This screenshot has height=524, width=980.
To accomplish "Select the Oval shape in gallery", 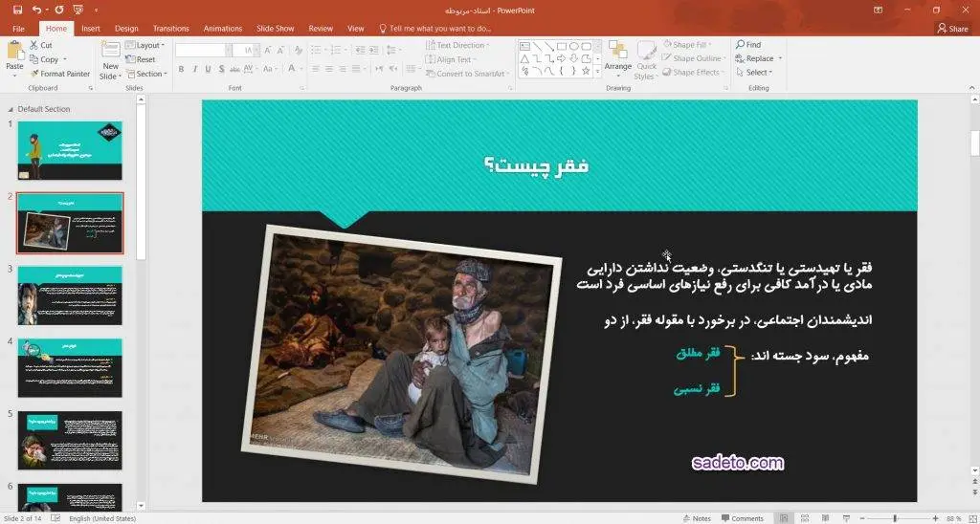I will point(574,46).
